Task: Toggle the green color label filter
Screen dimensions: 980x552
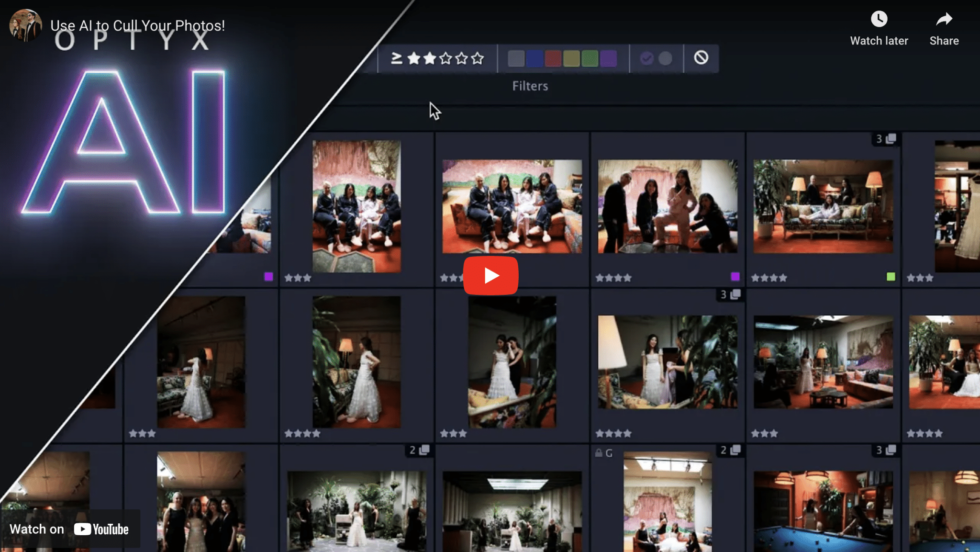Action: 590,58
